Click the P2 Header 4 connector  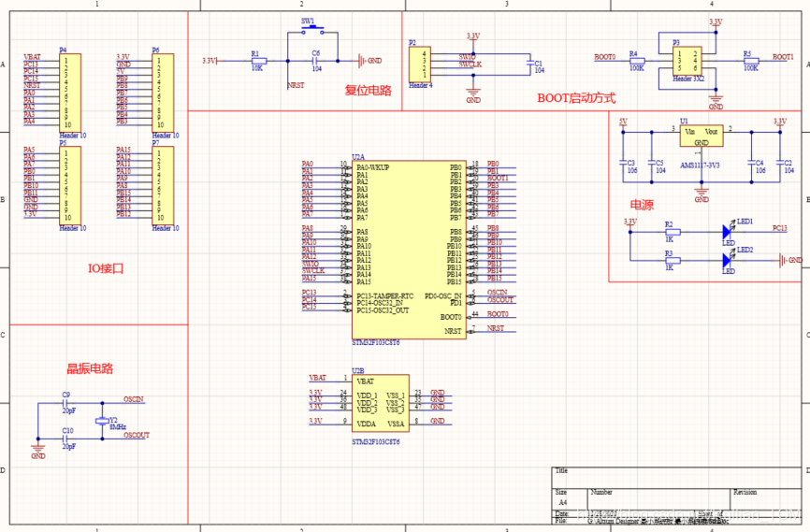coord(419,65)
